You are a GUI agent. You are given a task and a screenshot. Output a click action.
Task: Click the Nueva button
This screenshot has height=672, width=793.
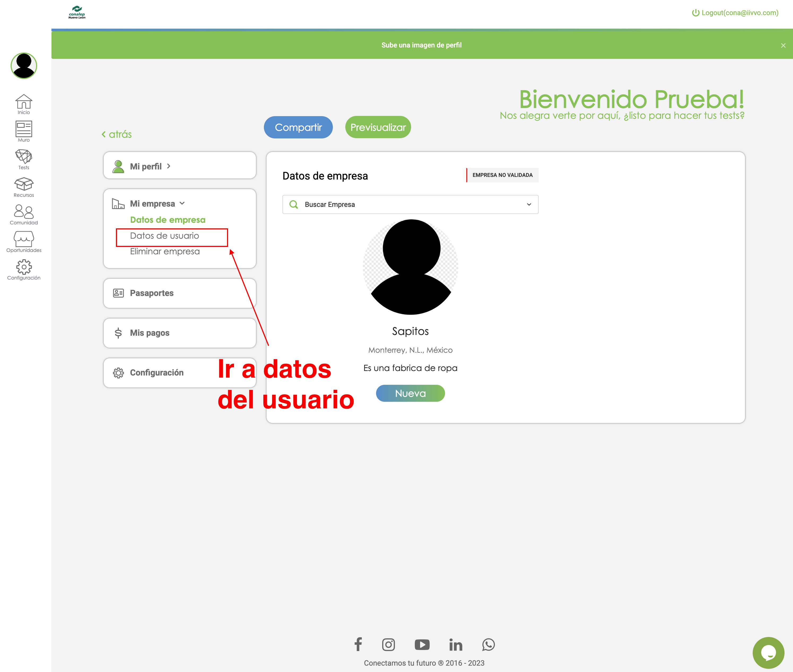[x=410, y=393]
